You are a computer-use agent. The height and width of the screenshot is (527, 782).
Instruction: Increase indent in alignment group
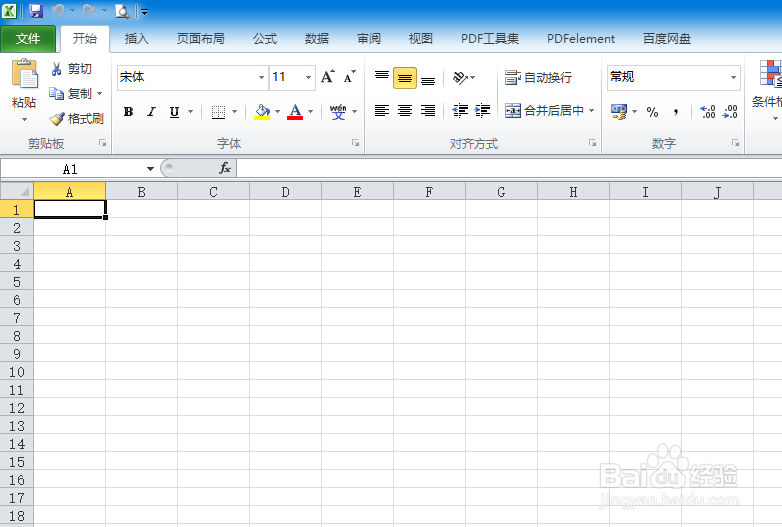(482, 110)
